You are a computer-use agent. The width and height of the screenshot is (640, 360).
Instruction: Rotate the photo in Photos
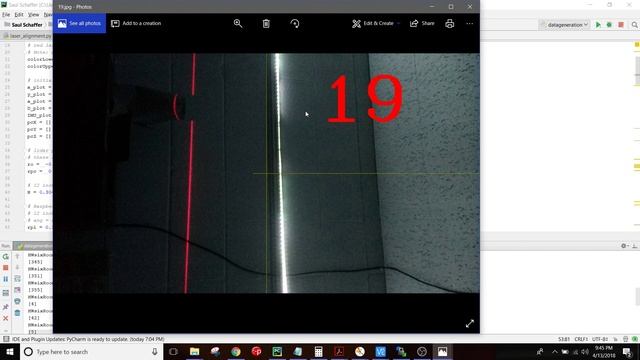click(295, 24)
